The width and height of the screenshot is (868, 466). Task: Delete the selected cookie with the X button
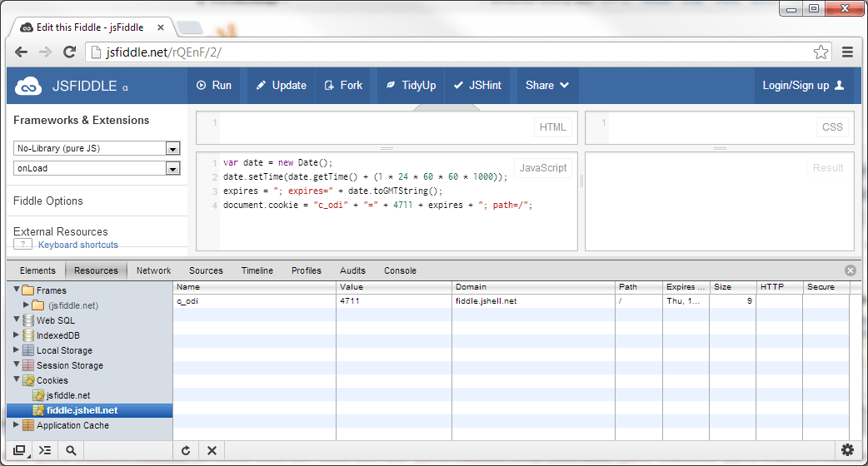(212, 450)
